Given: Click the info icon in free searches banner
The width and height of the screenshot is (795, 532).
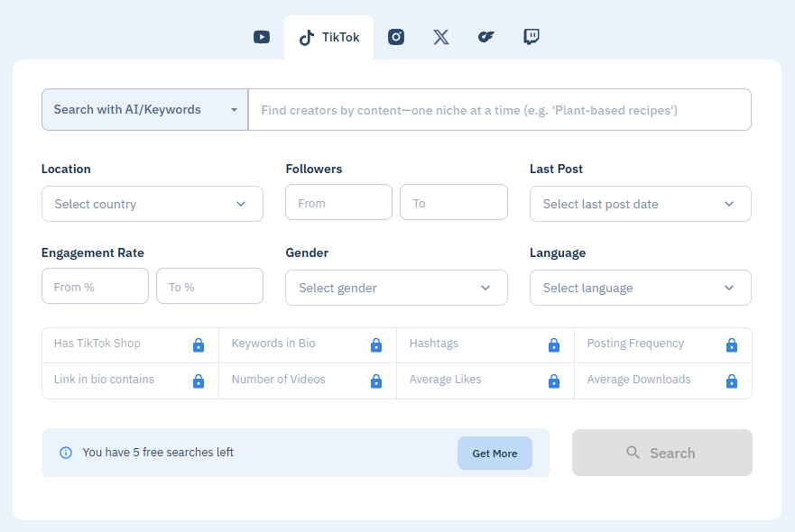Looking at the screenshot, I should (66, 453).
